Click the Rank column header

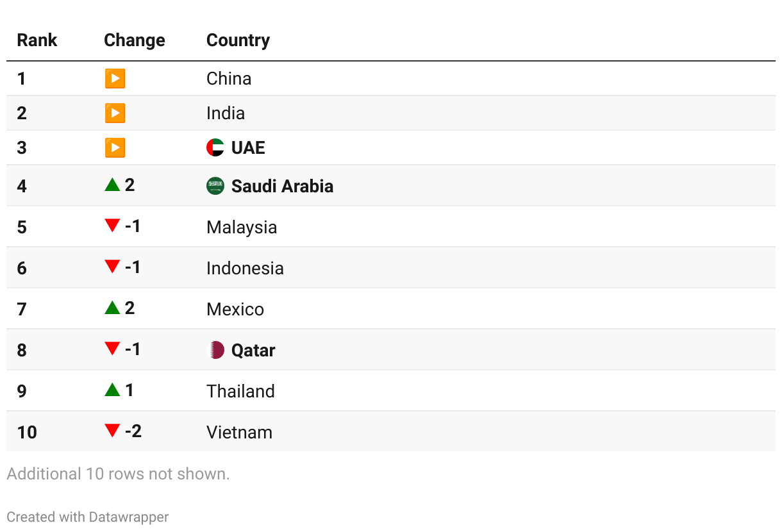click(37, 40)
